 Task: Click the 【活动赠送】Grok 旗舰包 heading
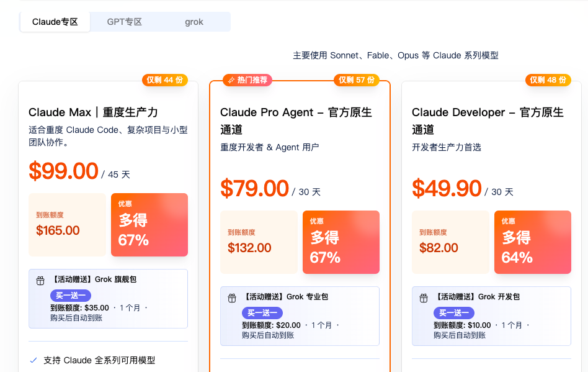94,279
